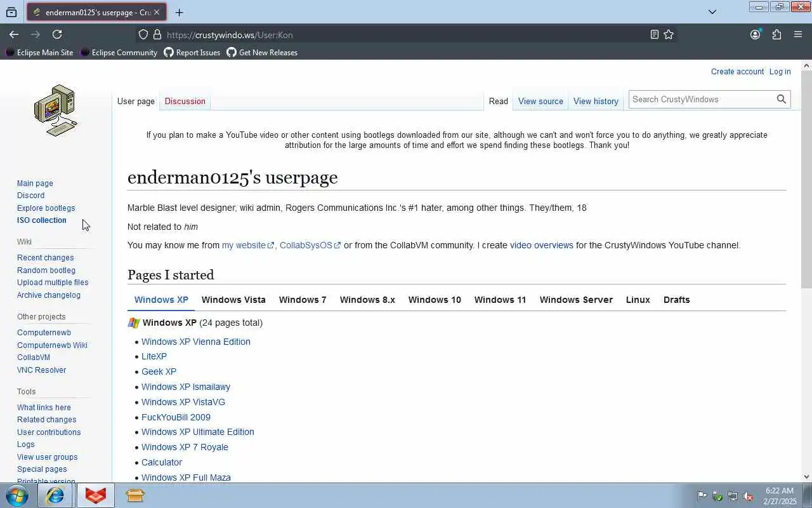Select the Windows 10 tab
The width and height of the screenshot is (812, 508).
point(435,300)
